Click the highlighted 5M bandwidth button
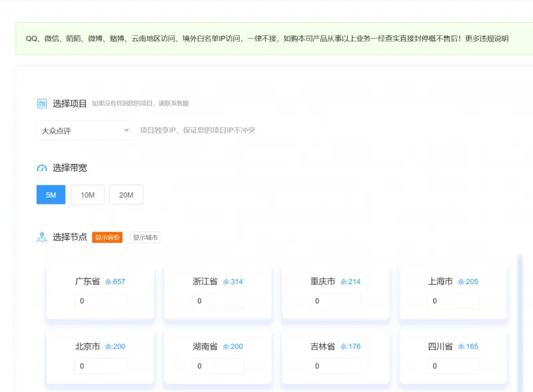The height and width of the screenshot is (392, 533). point(51,194)
